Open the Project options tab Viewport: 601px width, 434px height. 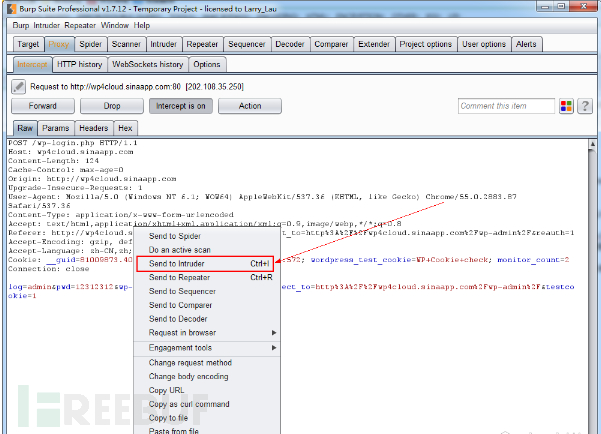(425, 44)
